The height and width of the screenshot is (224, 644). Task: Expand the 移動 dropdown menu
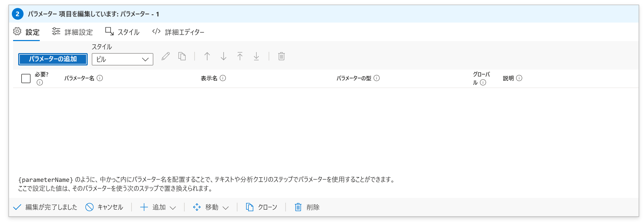tap(211, 207)
